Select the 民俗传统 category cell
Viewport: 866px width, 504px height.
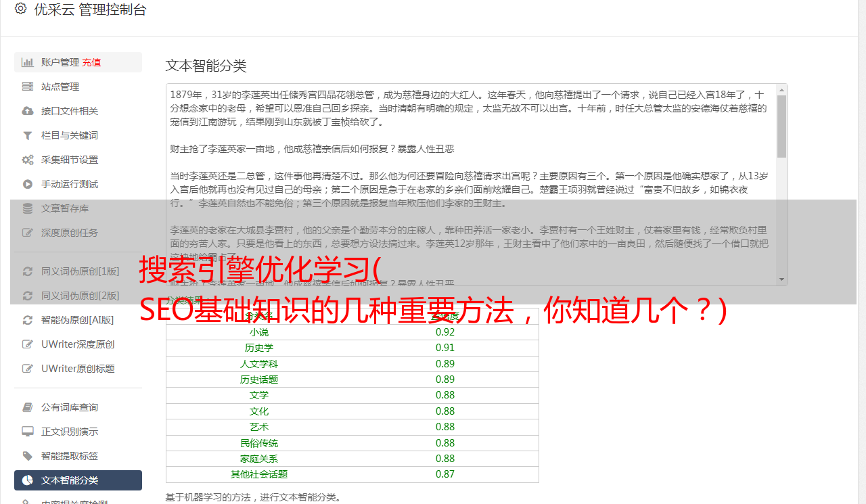click(x=259, y=443)
